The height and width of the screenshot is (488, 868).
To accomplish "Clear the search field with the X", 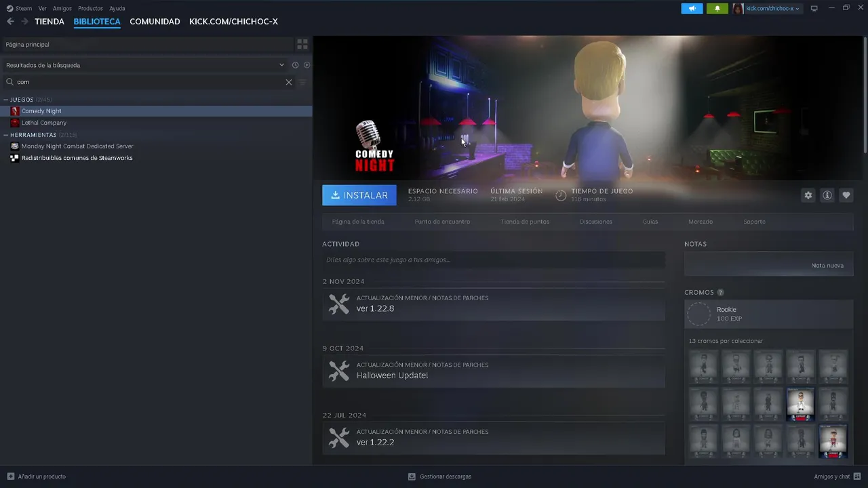I will [289, 82].
